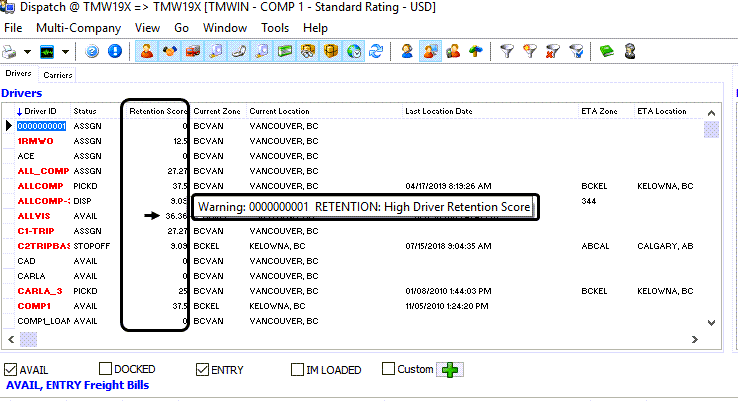
Task: Click the magnifier icon right of the red truck
Action: pyautogui.click(x=216, y=51)
